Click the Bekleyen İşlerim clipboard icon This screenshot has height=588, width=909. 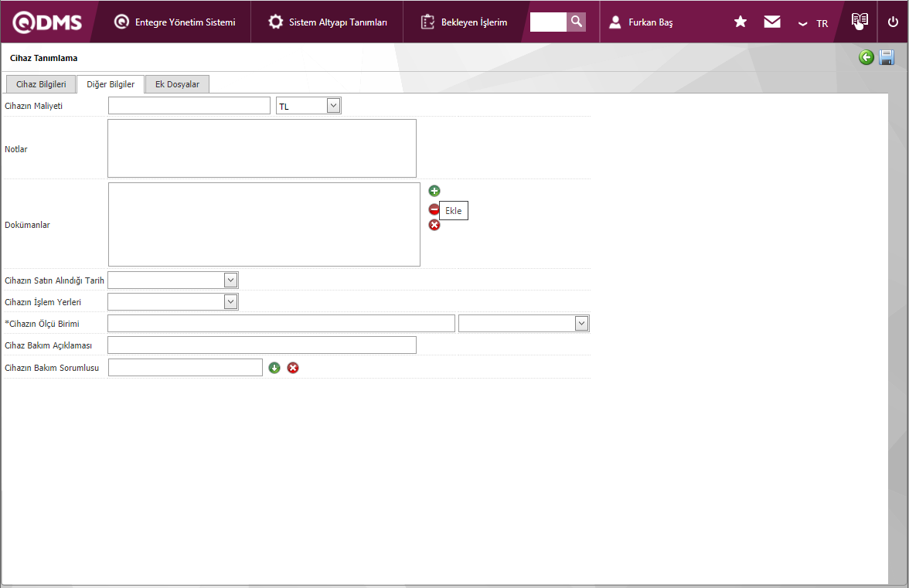[x=428, y=22]
